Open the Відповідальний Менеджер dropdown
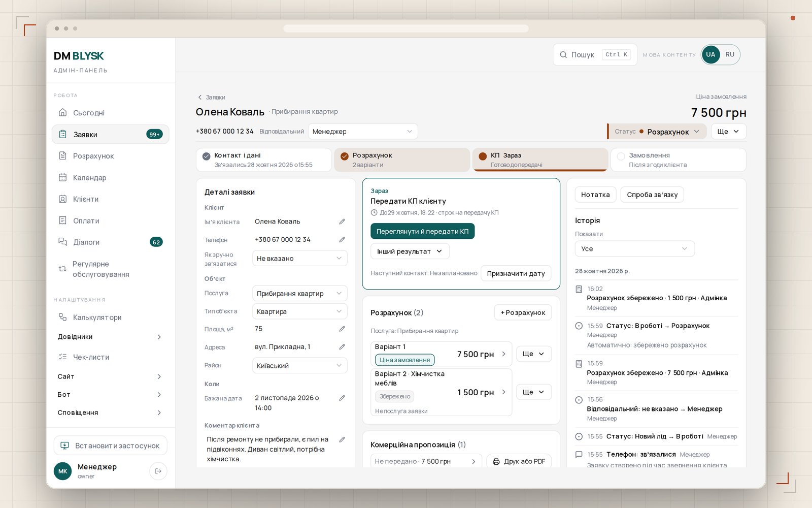Image resolution: width=812 pixels, height=508 pixels. tap(363, 132)
